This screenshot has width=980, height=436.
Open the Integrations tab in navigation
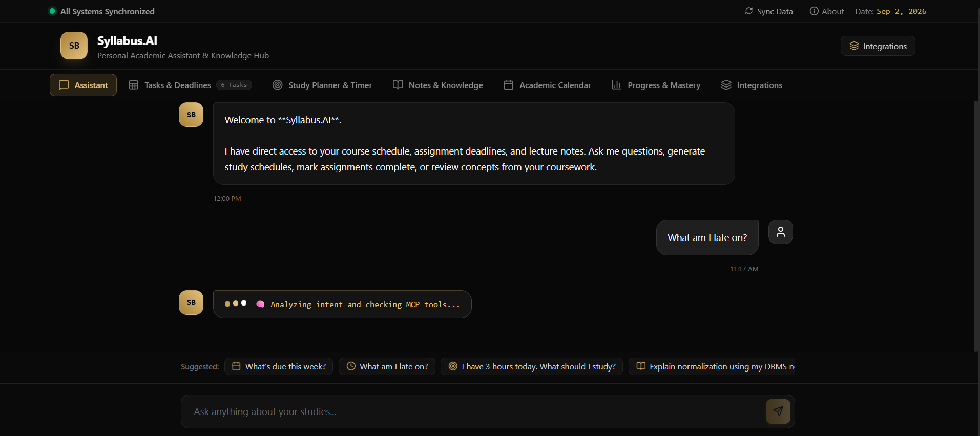[x=752, y=85]
